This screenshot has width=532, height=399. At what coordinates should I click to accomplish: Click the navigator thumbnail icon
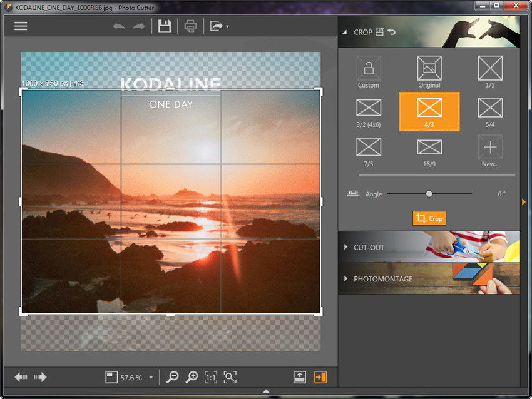[111, 377]
